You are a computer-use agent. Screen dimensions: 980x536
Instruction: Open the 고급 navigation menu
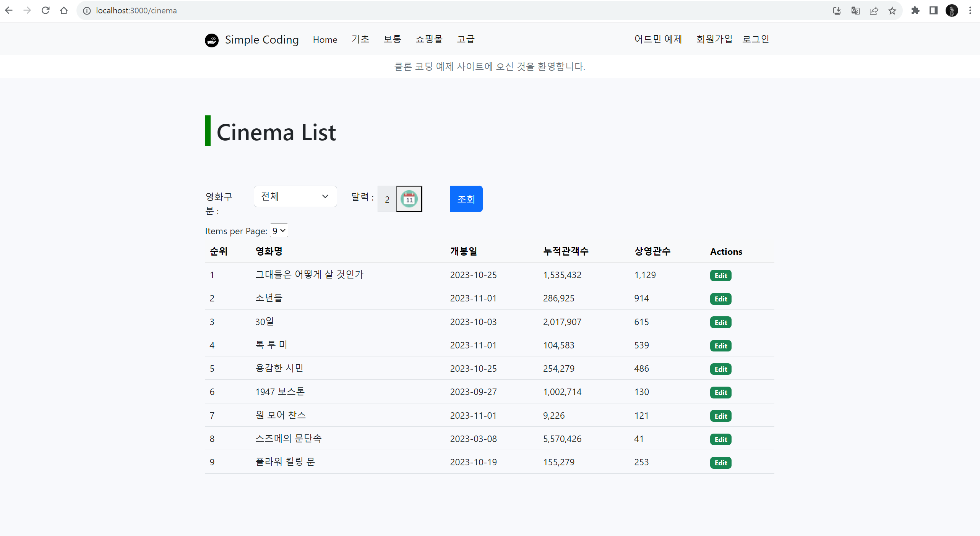coord(466,39)
